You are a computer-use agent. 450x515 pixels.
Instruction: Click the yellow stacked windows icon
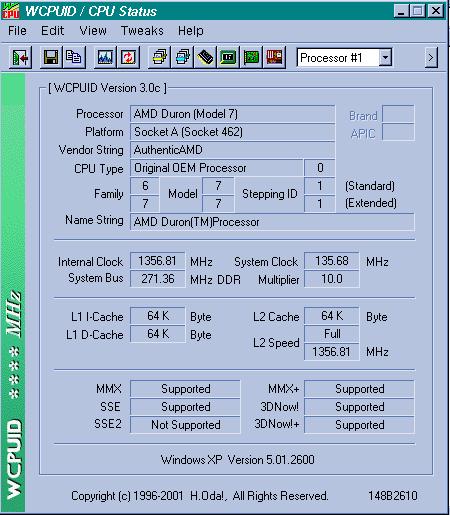point(159,58)
